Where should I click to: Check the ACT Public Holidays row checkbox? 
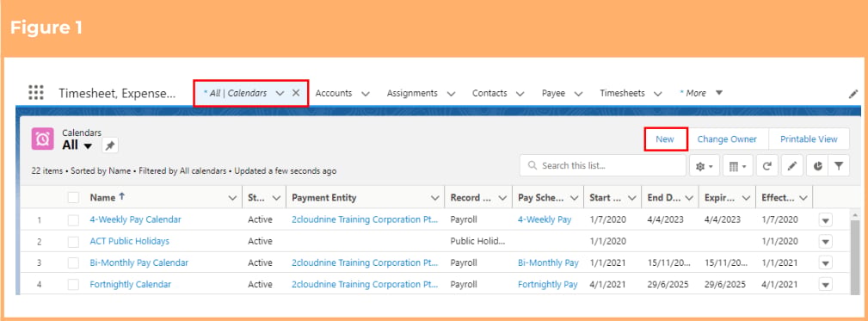pos(74,241)
